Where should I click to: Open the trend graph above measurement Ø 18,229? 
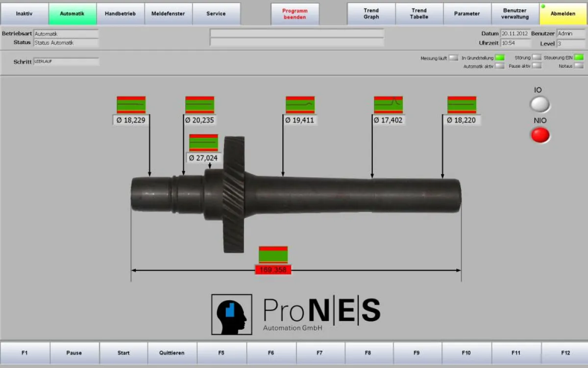point(131,104)
